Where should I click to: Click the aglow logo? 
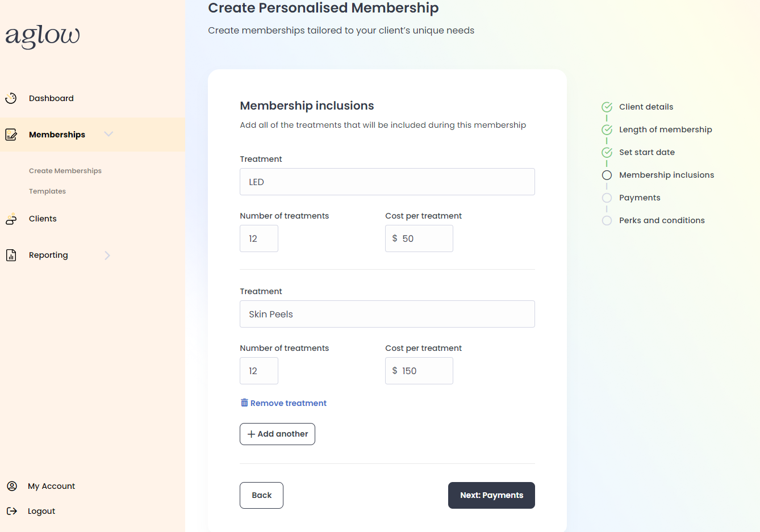click(x=43, y=35)
